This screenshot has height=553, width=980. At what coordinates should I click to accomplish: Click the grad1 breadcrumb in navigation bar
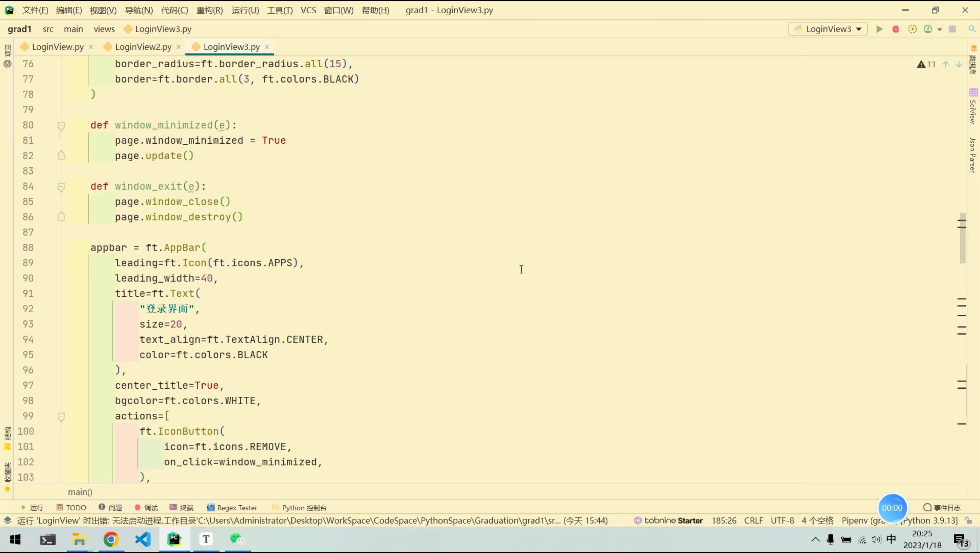[x=19, y=29]
